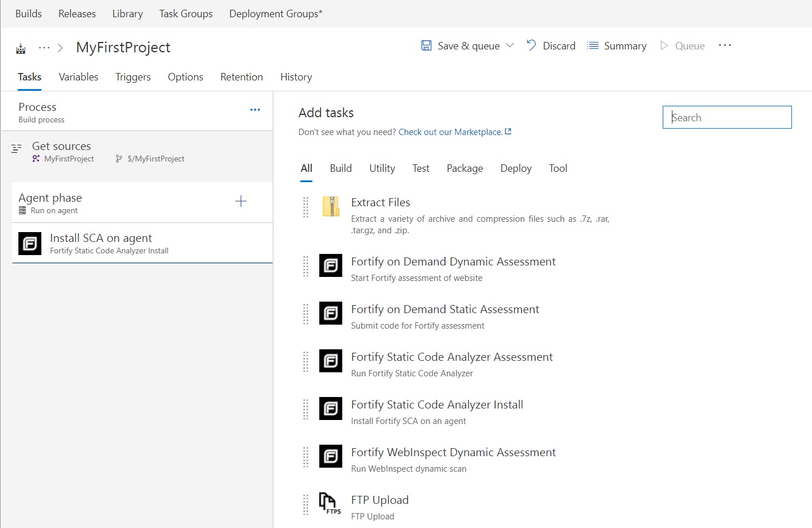The height and width of the screenshot is (528, 812).
Task: Switch to the Variables tab
Action: click(78, 76)
